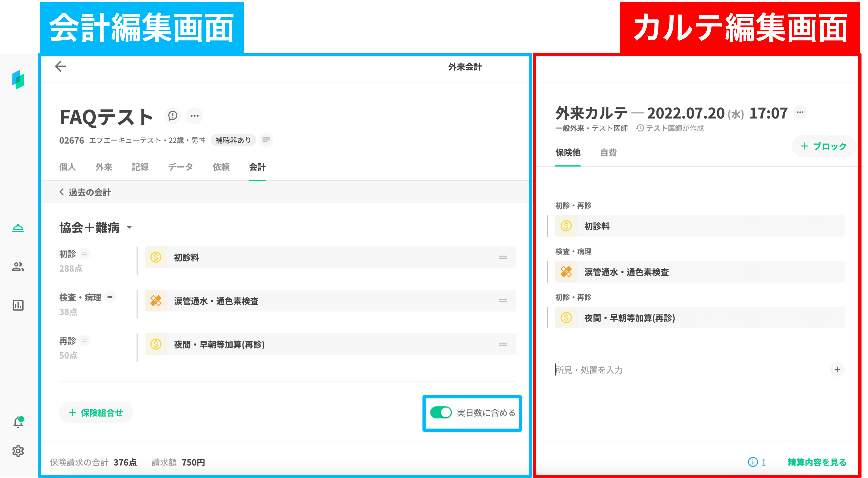The image size is (868, 478).
Task: Click the notification bell in sidebar
Action: tap(18, 422)
